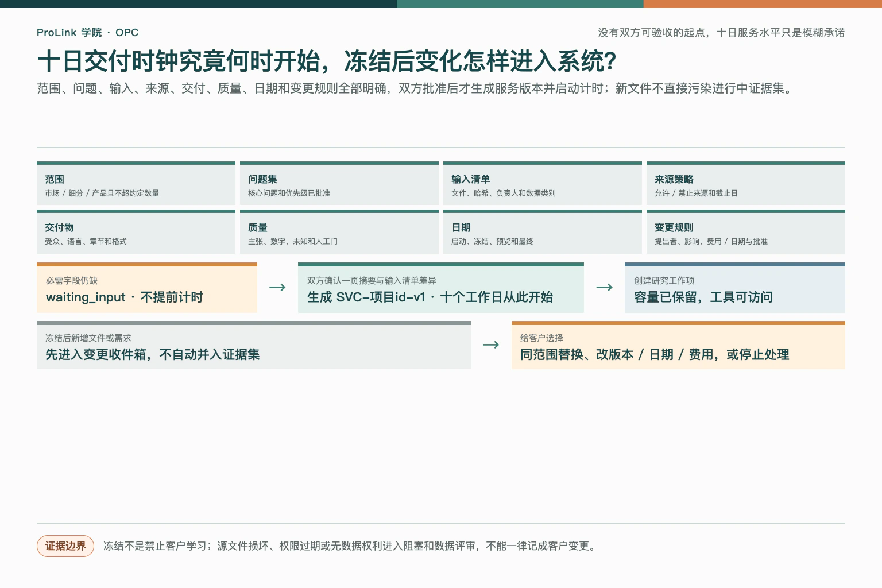Click the 同范围替换、改版本 options box
882x588 pixels.
point(678,345)
